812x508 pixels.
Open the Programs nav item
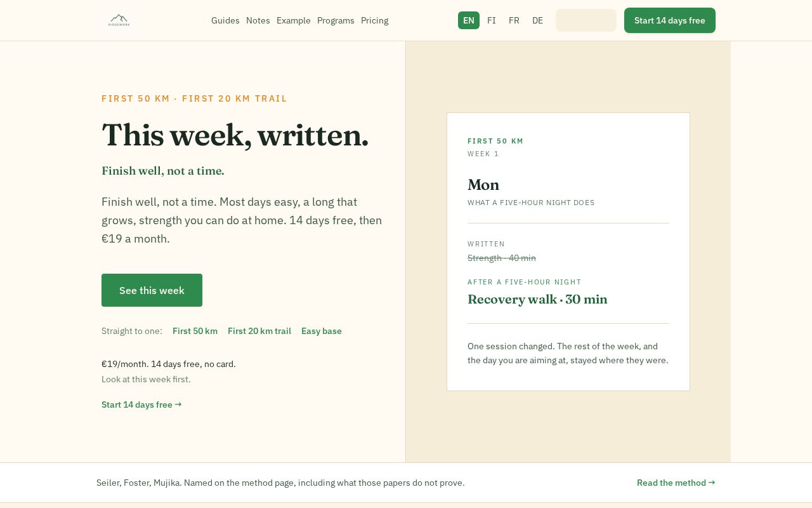(x=336, y=20)
